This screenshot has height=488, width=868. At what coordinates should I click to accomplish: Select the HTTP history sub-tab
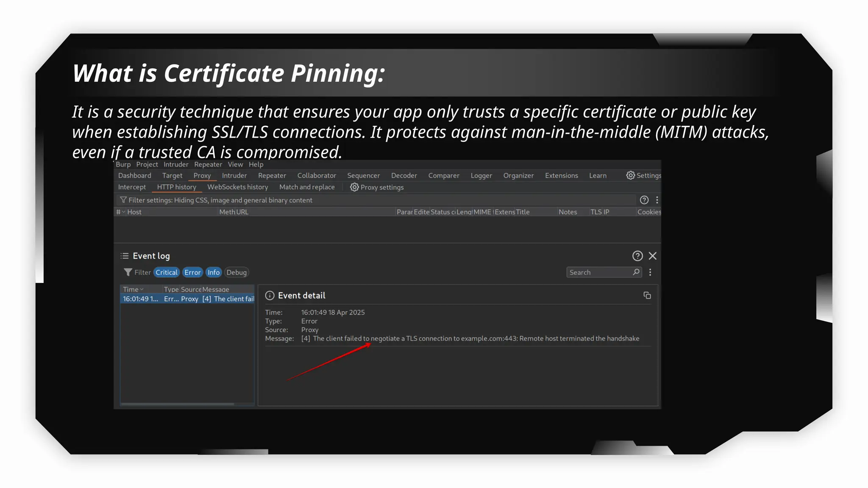coord(176,187)
